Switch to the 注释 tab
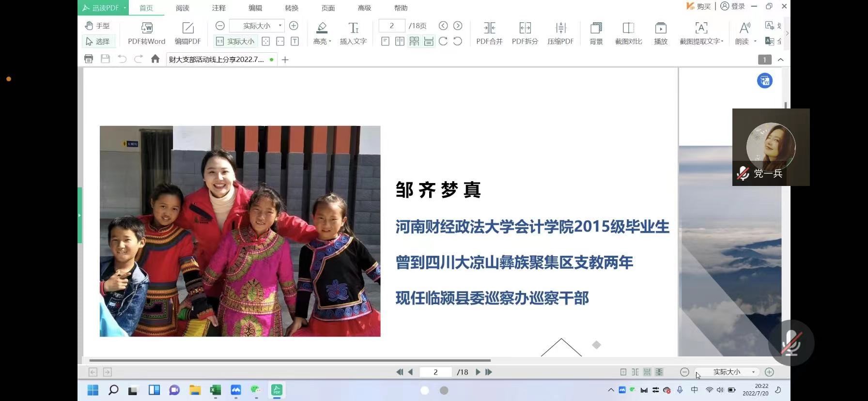 [x=219, y=8]
